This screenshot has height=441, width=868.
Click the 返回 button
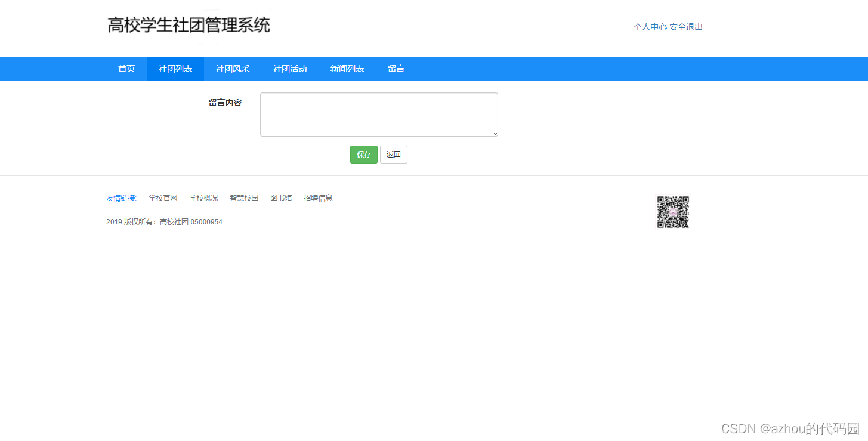point(394,155)
